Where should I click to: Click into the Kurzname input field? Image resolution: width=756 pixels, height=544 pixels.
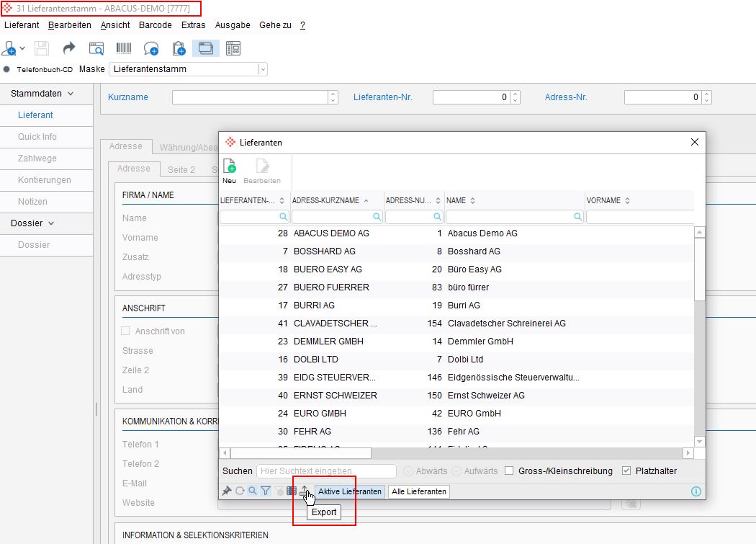click(251, 97)
